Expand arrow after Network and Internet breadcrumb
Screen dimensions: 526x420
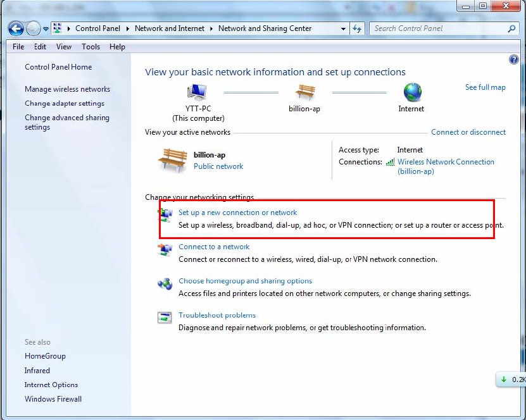(x=211, y=29)
